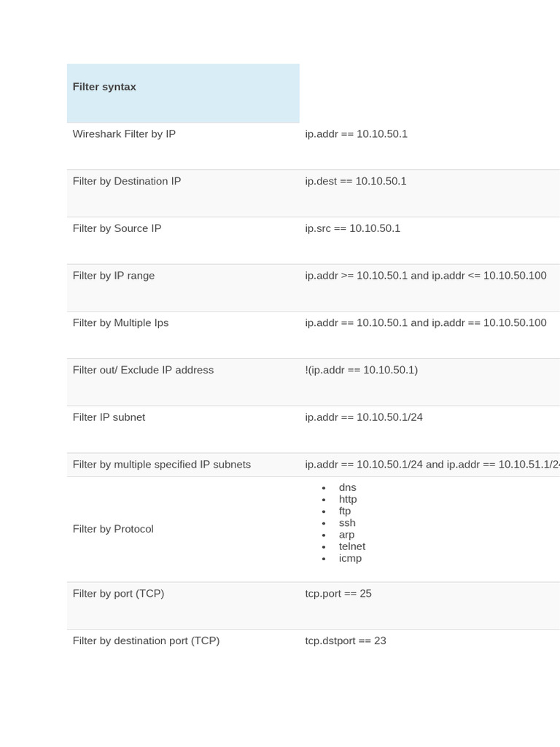Click the ssh protocol bullet item
This screenshot has width=560, height=747.
click(x=347, y=523)
